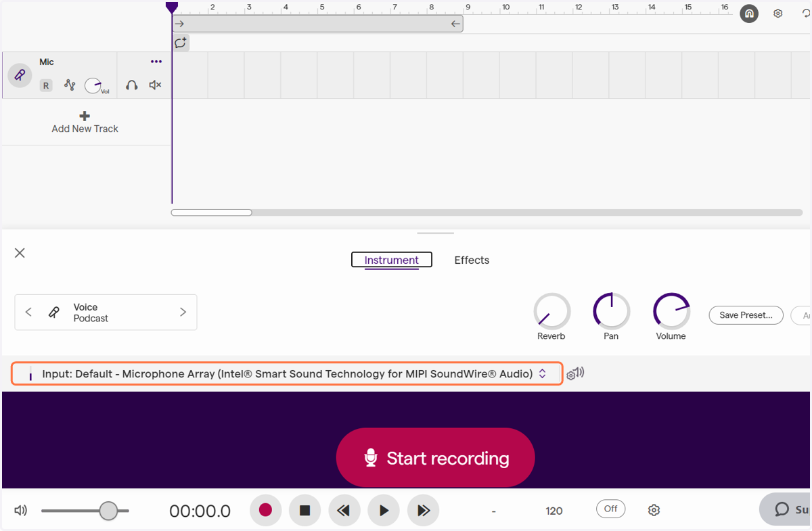Toggle headphone monitoring on Mic track
The height and width of the screenshot is (531, 812).
click(x=132, y=85)
